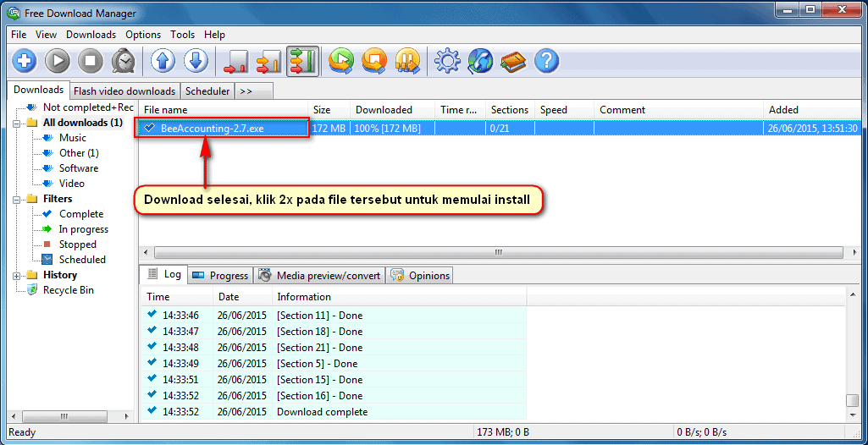Select the BeeAccounting-2.7.exe download row
868x445 pixels.
coord(500,129)
